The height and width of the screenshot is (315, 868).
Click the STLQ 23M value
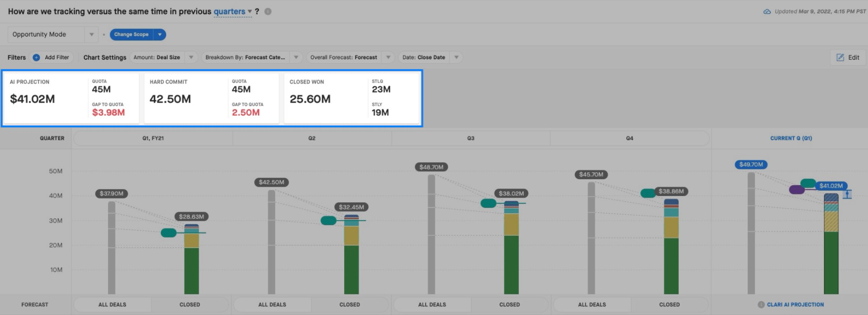381,89
